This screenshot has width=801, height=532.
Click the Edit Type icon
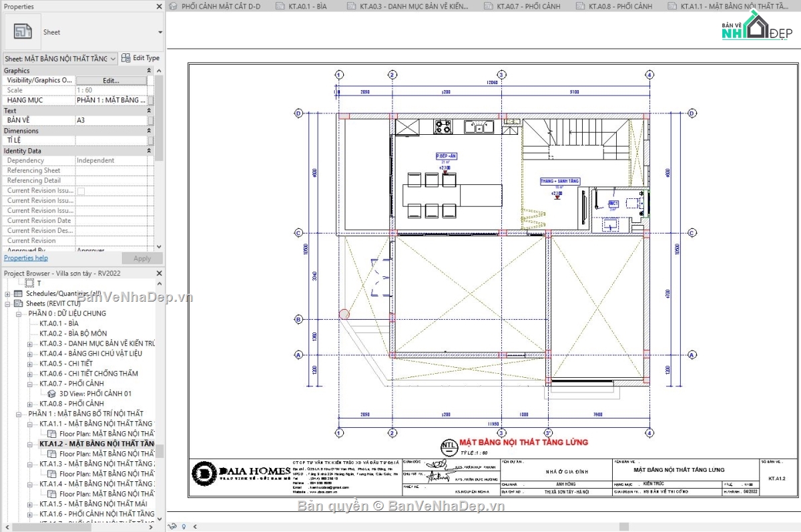click(125, 58)
